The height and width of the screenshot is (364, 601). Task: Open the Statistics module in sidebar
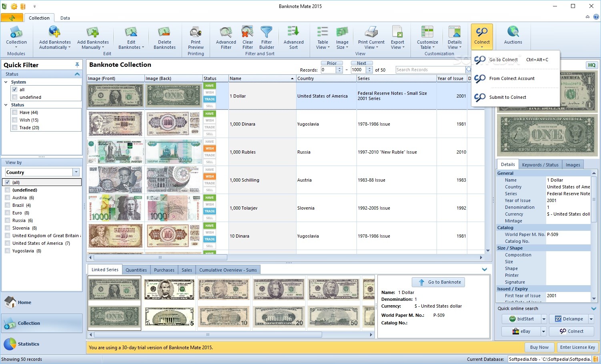click(x=42, y=344)
